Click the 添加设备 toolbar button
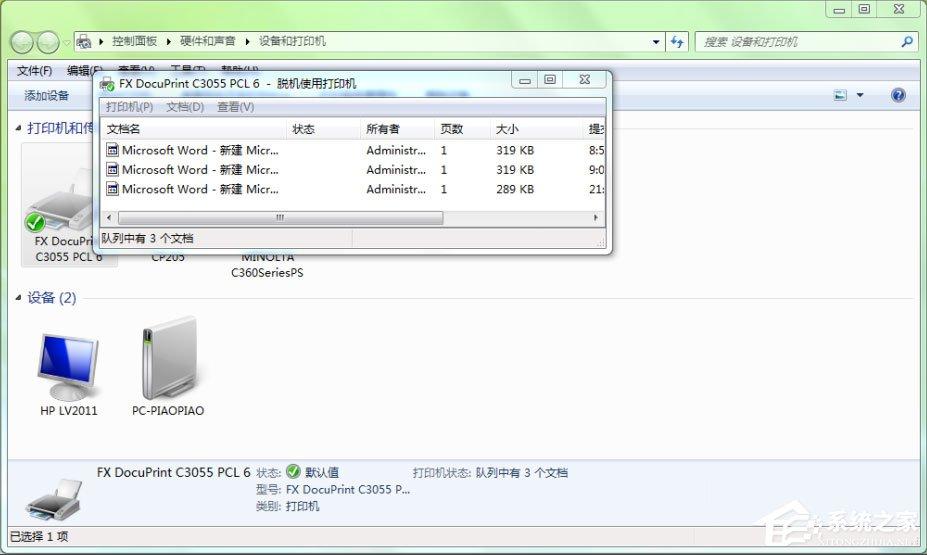The image size is (927, 555). (47, 96)
